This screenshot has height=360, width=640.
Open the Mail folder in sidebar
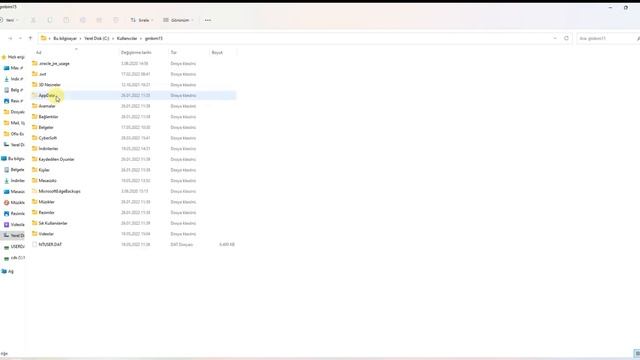[14, 123]
